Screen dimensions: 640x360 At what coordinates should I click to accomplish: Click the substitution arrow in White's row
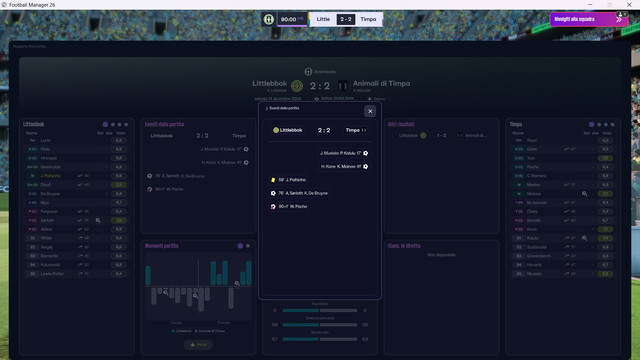coord(80,238)
